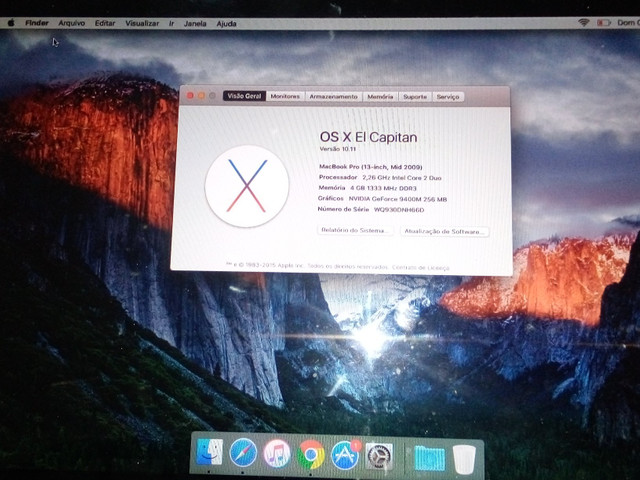Switch to the Memória tab
The width and height of the screenshot is (640, 480).
click(380, 97)
